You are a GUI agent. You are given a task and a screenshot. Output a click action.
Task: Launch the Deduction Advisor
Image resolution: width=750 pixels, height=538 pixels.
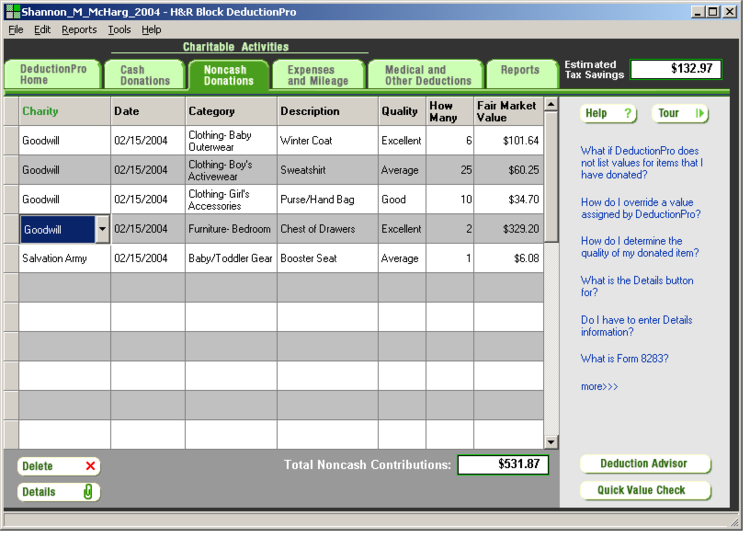coord(645,463)
